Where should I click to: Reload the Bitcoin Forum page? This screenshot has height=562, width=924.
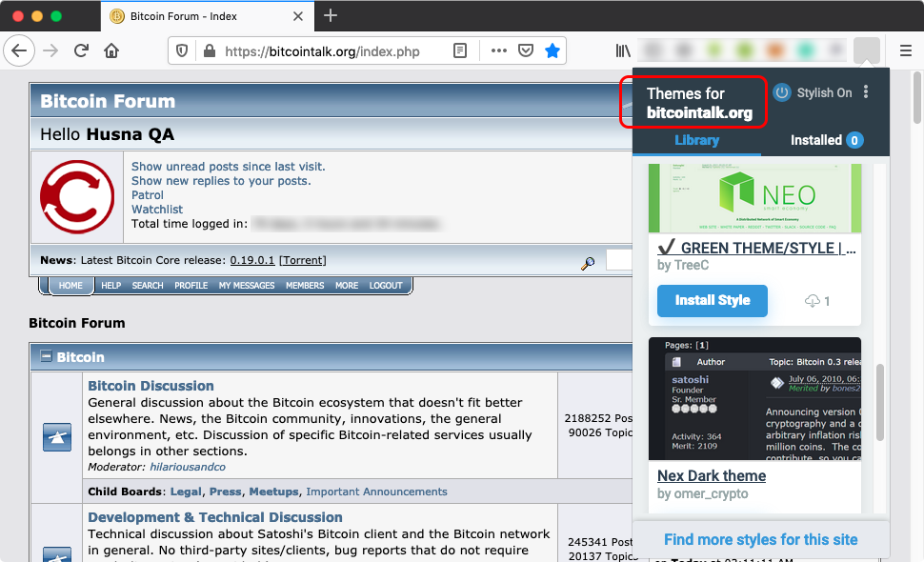[81, 50]
